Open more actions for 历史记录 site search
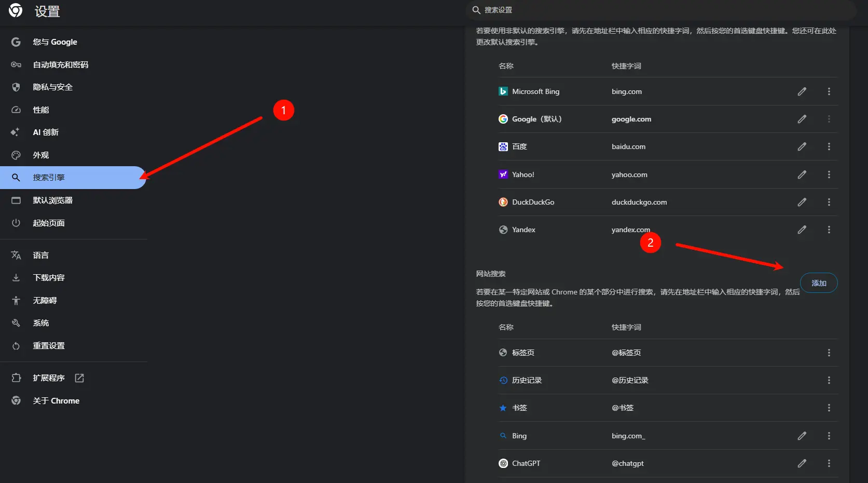The height and width of the screenshot is (483, 868). (x=829, y=380)
